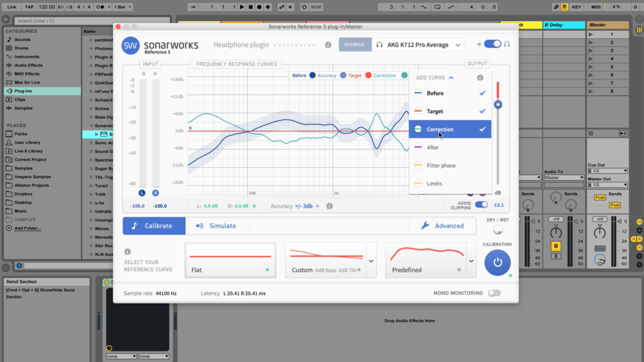Open Packs in Places list

tap(21, 134)
